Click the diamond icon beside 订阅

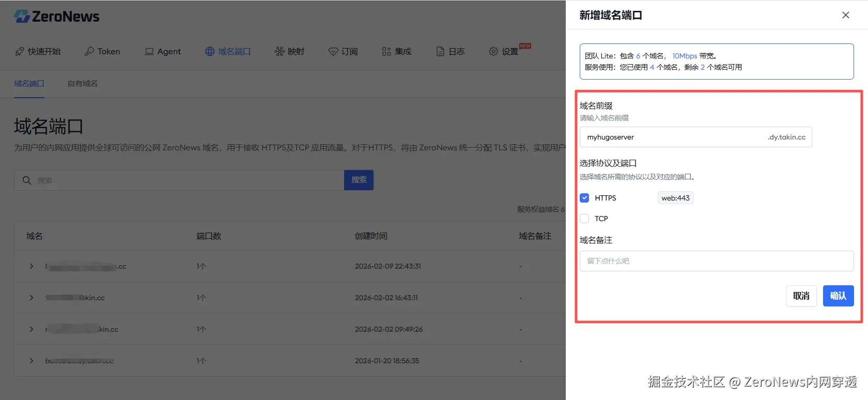[x=333, y=52]
